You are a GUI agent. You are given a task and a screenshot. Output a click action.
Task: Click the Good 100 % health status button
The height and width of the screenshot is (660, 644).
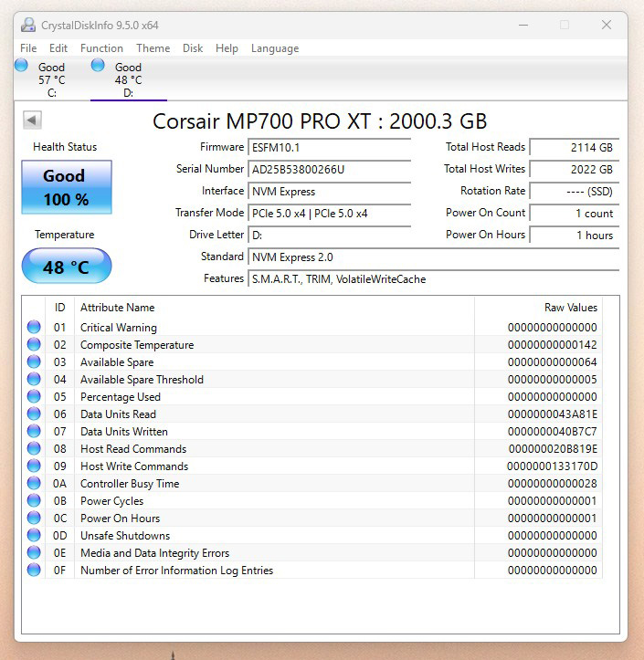click(x=66, y=187)
